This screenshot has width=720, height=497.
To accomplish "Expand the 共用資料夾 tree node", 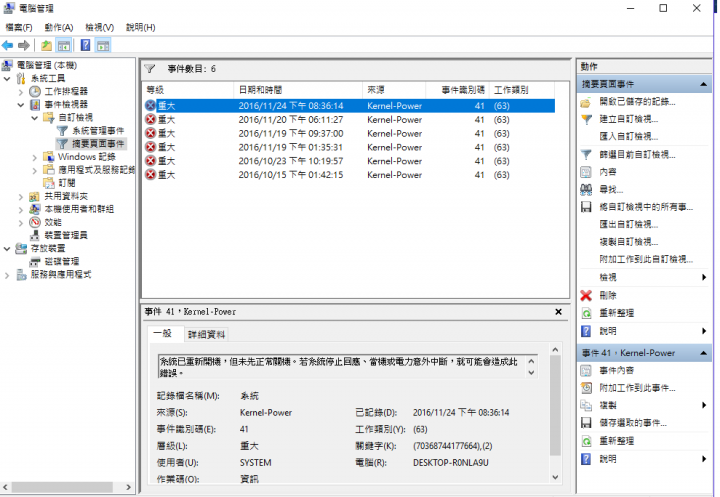I will pos(21,197).
